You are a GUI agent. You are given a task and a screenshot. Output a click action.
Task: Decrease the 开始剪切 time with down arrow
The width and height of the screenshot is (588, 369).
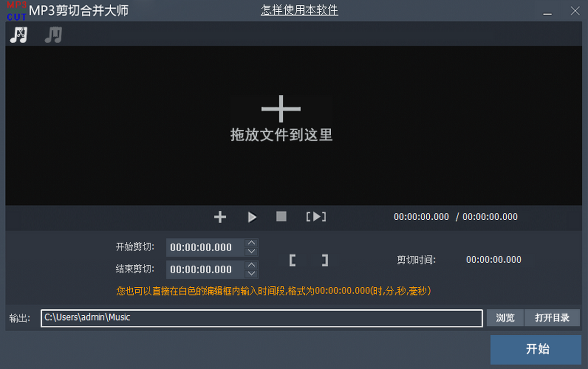point(251,252)
